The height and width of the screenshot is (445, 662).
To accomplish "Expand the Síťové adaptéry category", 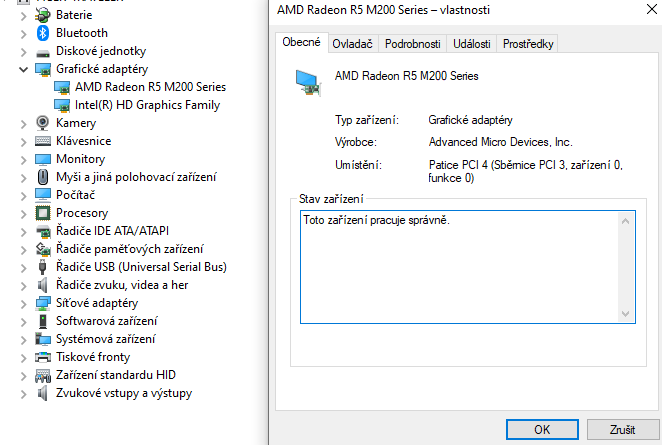I will point(23,304).
